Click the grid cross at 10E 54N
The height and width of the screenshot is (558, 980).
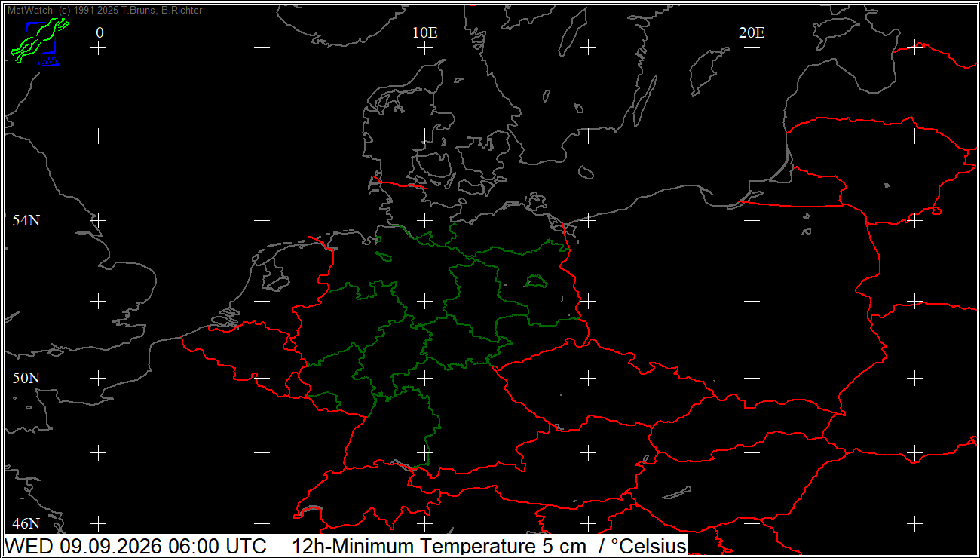coord(425,220)
